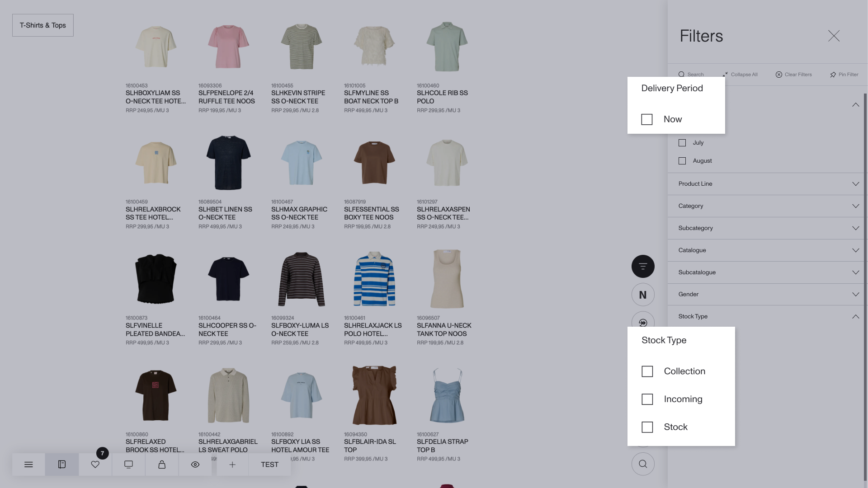Viewport: 868px width, 488px height.
Task: Open favorites heart icon with badge 7
Action: pyautogui.click(x=95, y=465)
